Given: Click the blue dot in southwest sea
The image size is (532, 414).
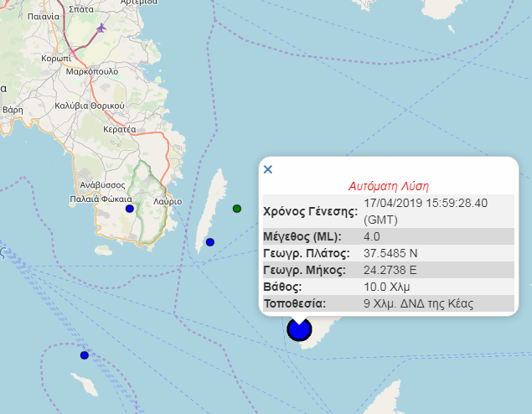Looking at the screenshot, I should pos(85,355).
